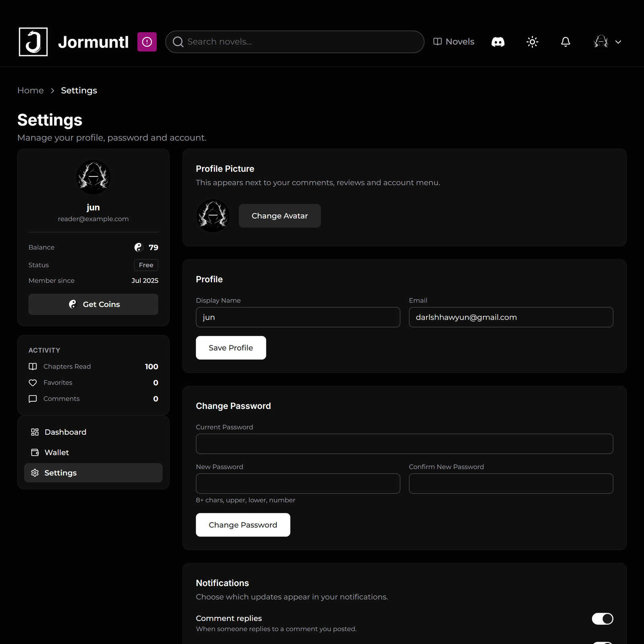Select Settings in sidebar menu
Image resolution: width=644 pixels, height=644 pixels.
tap(93, 473)
